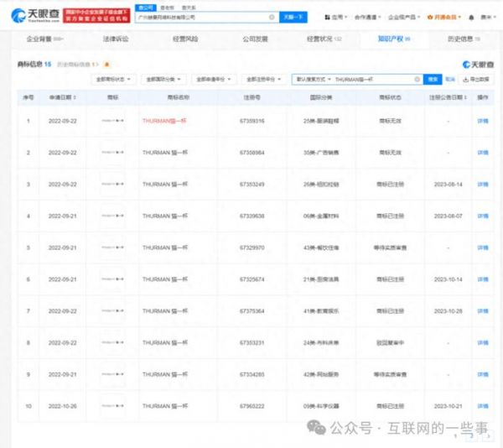Clear the company search box with X icon
Viewport: 503px width, 448px height.
tap(271, 17)
